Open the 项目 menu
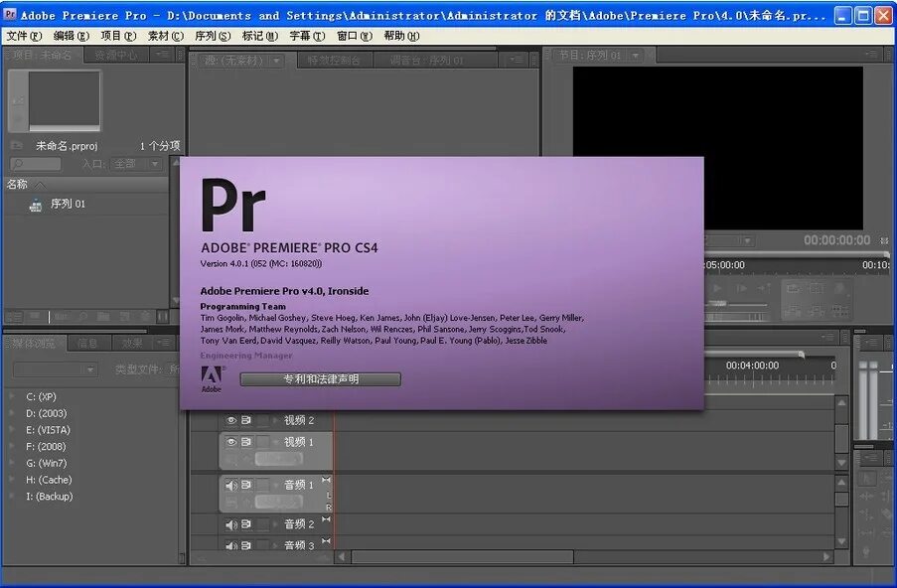Screen dimensions: 897x588 click(118, 36)
